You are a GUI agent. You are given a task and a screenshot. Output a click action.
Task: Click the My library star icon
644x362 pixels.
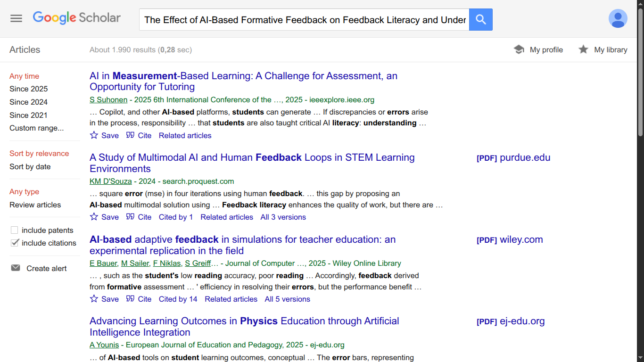[583, 49]
